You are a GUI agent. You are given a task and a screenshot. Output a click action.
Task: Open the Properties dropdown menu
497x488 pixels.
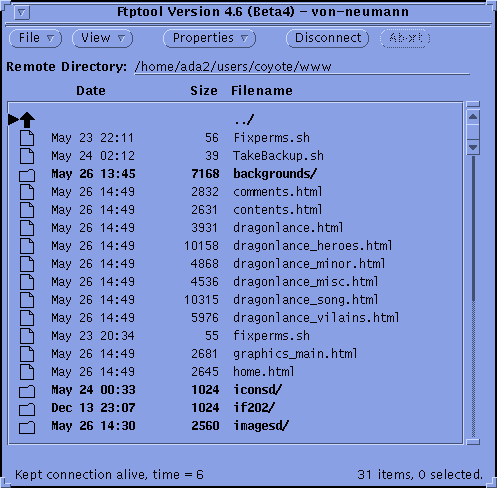pyautogui.click(x=210, y=38)
